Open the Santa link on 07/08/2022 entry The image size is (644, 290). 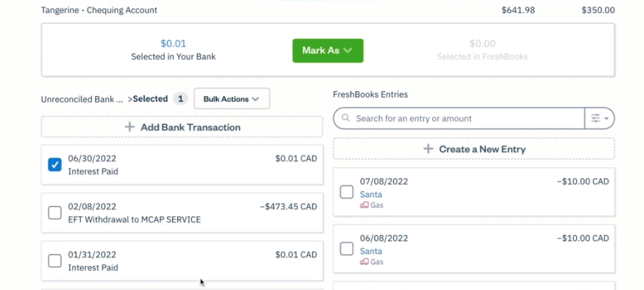[371, 195]
